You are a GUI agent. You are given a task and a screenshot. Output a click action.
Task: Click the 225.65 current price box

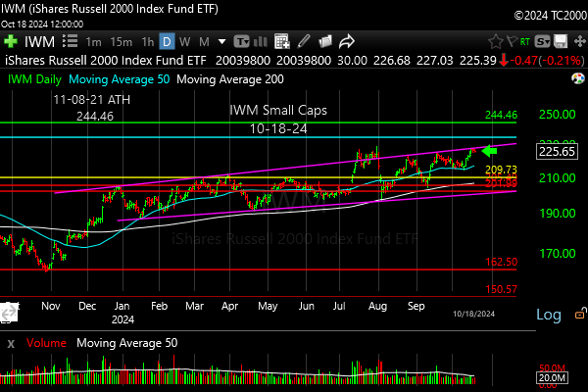pyautogui.click(x=557, y=152)
